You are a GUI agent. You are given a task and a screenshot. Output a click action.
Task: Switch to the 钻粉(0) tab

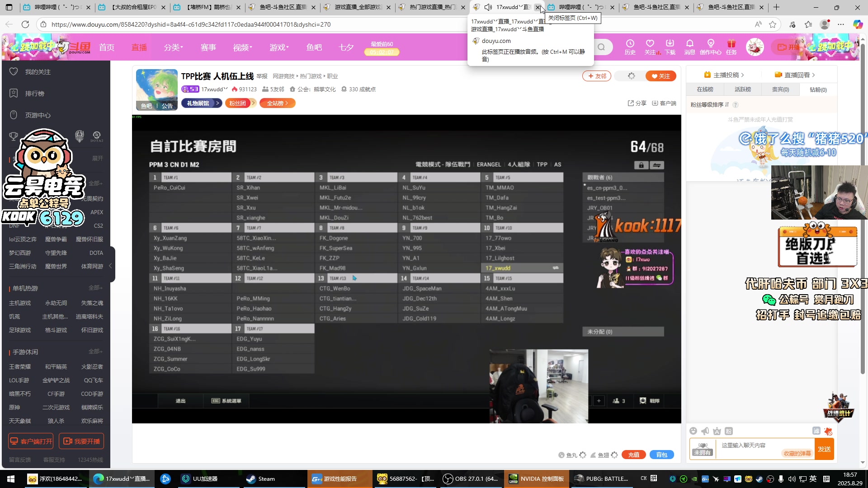(x=818, y=89)
